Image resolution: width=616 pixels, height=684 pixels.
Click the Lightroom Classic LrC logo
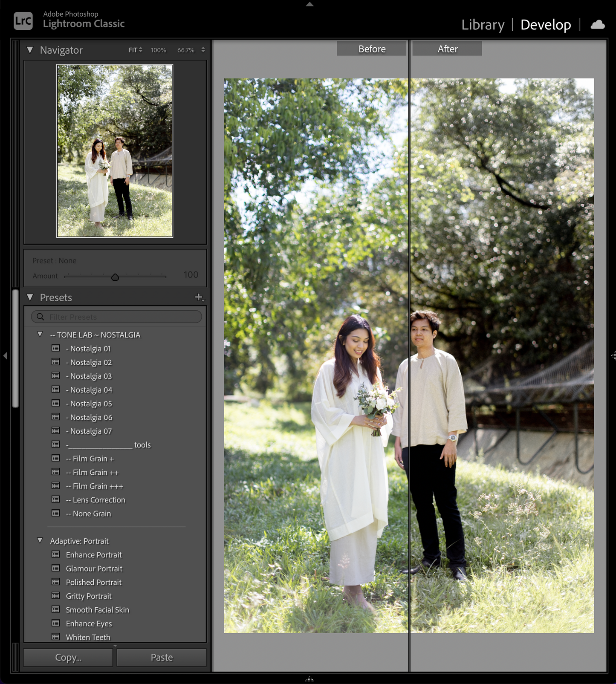(23, 21)
